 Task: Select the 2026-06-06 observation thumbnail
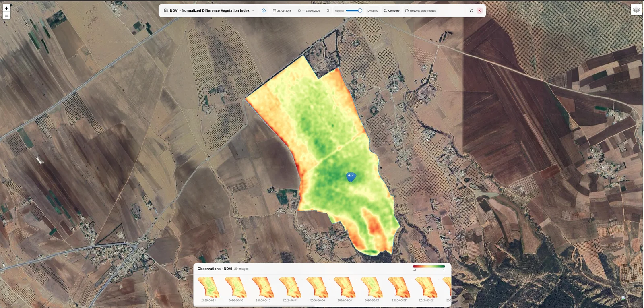pos(317,287)
